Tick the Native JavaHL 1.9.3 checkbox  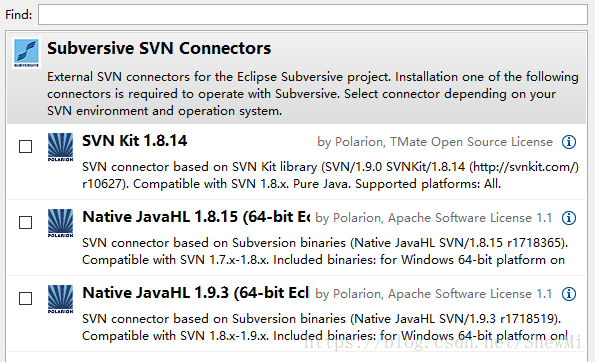[25, 298]
